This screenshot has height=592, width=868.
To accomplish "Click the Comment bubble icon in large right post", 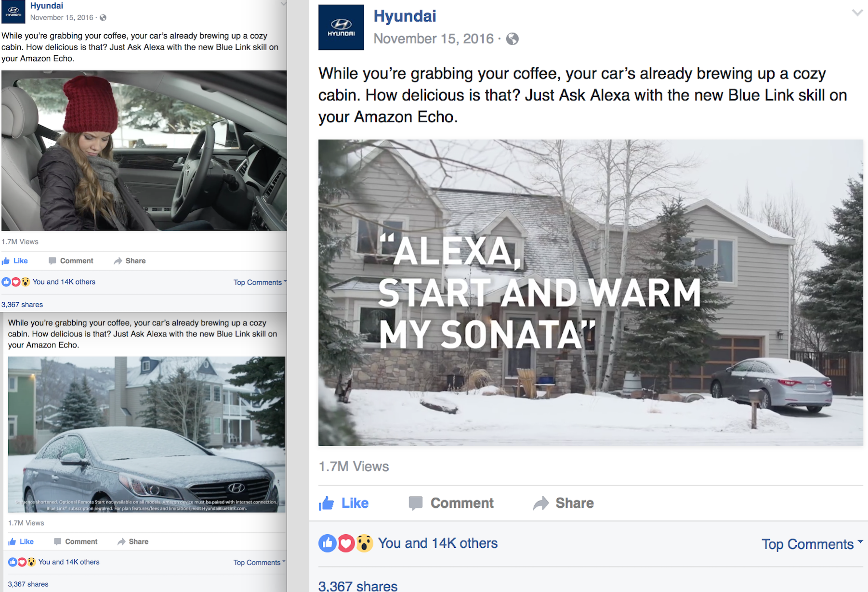I will (415, 503).
